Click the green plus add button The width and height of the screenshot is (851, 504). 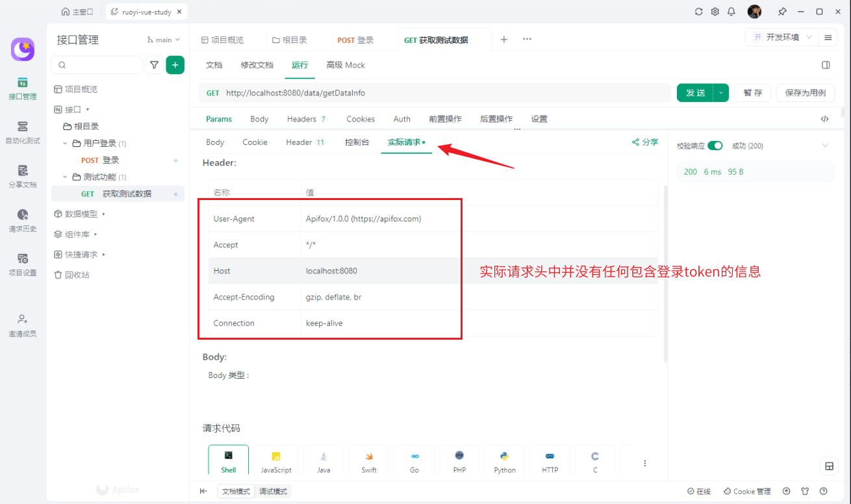click(175, 65)
